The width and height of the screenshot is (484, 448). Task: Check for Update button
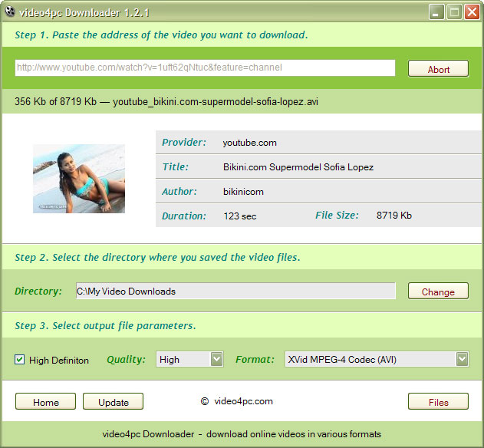(x=114, y=402)
